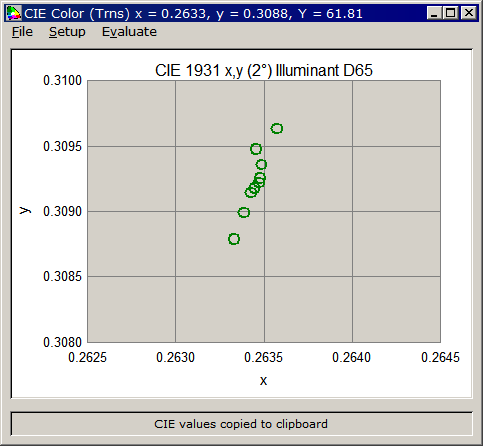The width and height of the screenshot is (483, 446).
Task: Click the green circle near x 0.2635 gridline
Action: pyautogui.click(x=261, y=164)
